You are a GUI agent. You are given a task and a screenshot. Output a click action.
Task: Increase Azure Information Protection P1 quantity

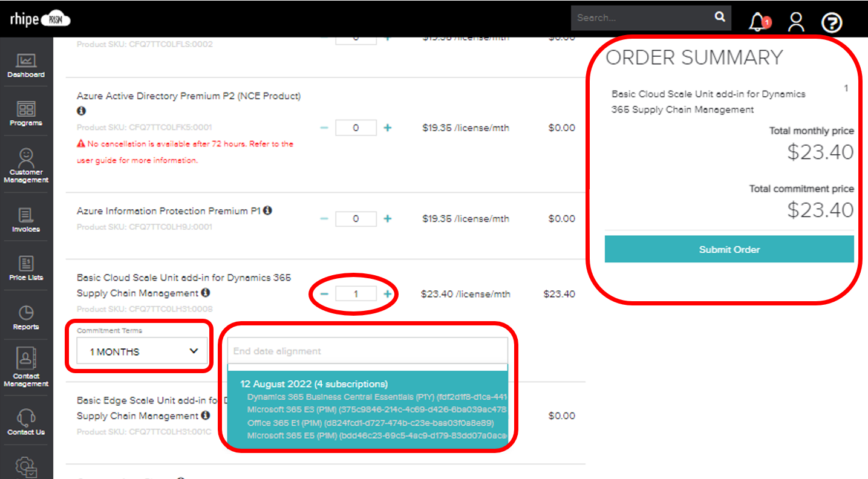388,218
